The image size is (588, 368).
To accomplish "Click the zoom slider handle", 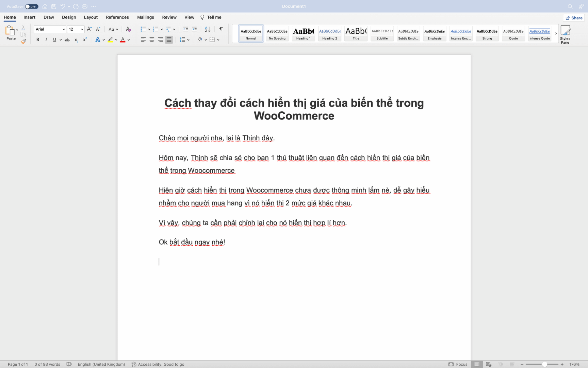I will [x=544, y=364].
